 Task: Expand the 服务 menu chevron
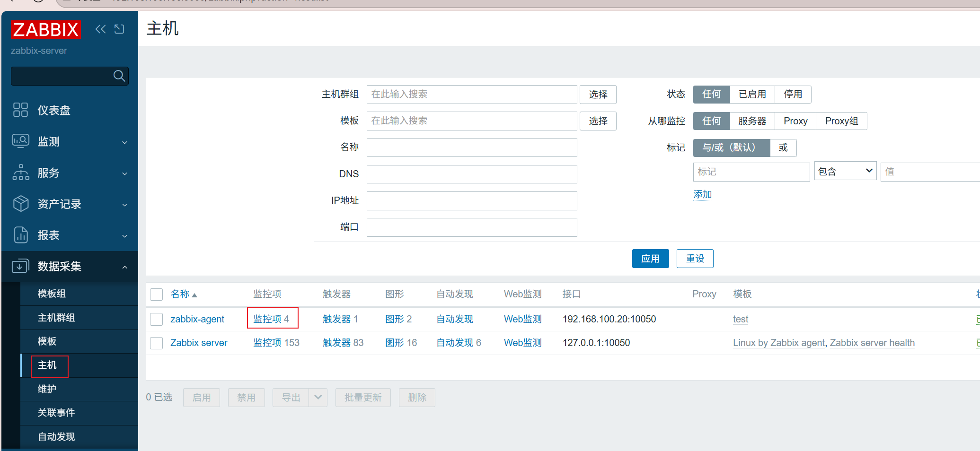point(125,173)
